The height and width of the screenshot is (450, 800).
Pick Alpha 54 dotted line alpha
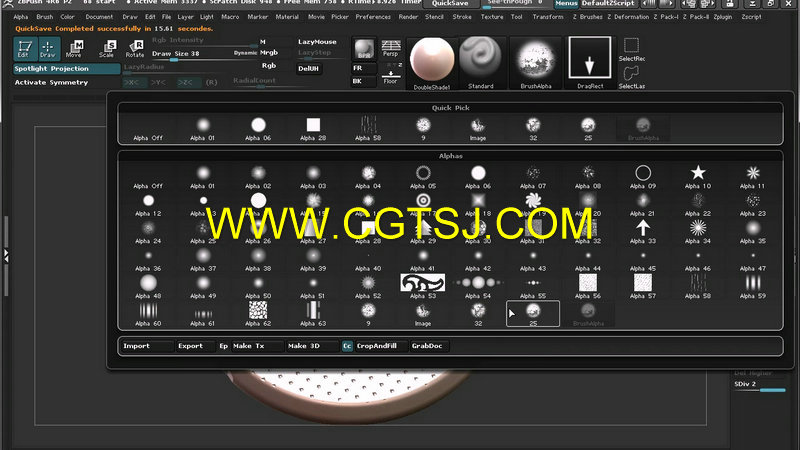(x=478, y=286)
